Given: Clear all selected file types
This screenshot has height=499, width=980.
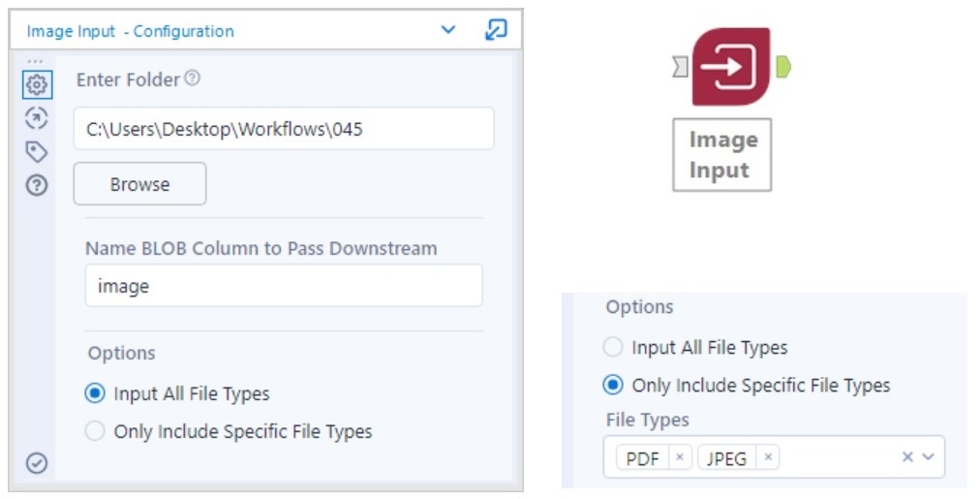Looking at the screenshot, I should pyautogui.click(x=907, y=457).
